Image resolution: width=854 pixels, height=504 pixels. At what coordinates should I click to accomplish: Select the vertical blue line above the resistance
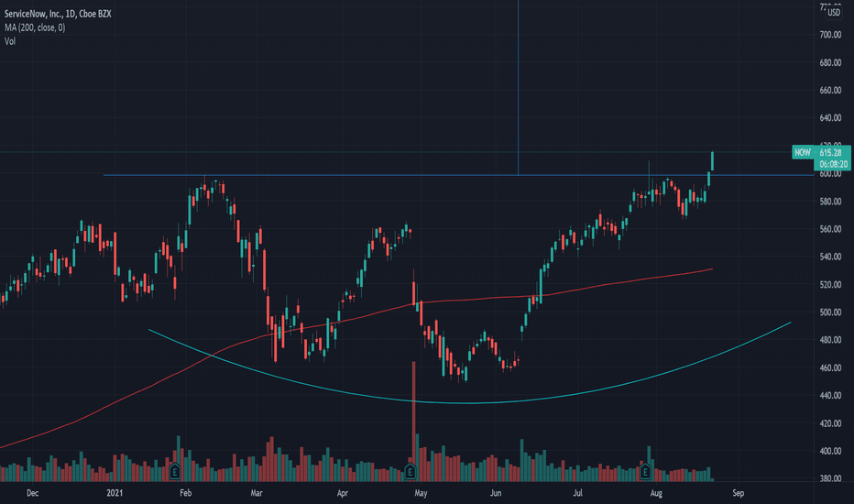coord(518,87)
